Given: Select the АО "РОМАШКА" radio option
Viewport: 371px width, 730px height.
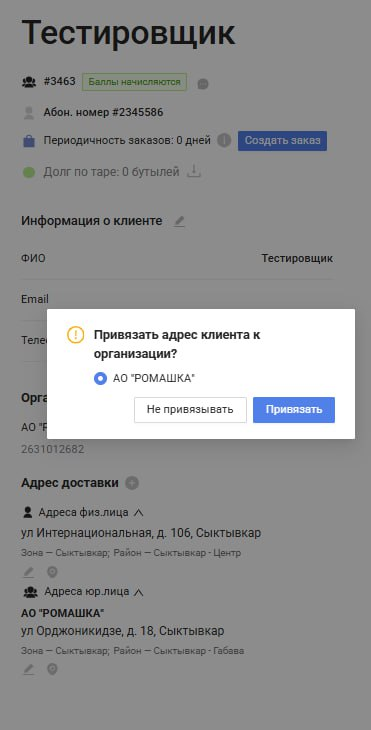Looking at the screenshot, I should pos(100,379).
